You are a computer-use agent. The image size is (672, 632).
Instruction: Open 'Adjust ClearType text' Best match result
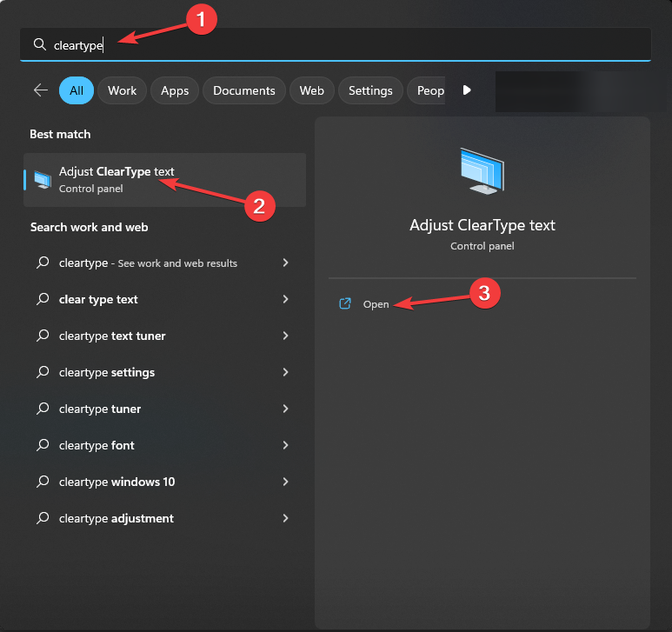coord(164,180)
